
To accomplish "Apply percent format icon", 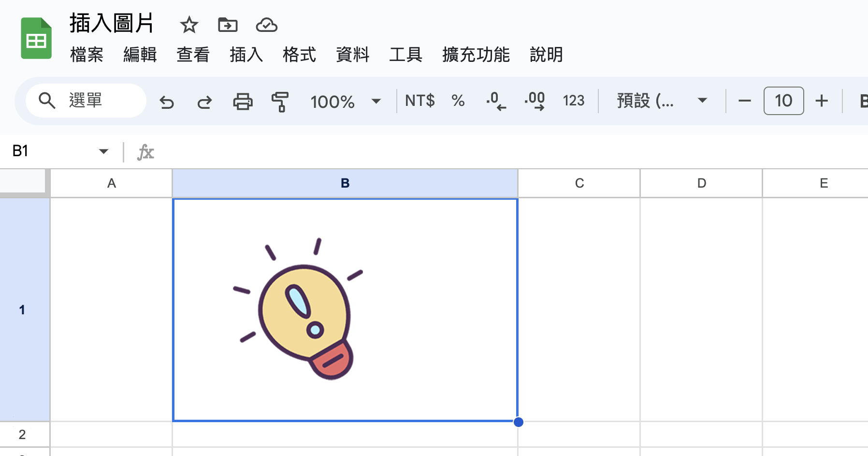I will 457,101.
